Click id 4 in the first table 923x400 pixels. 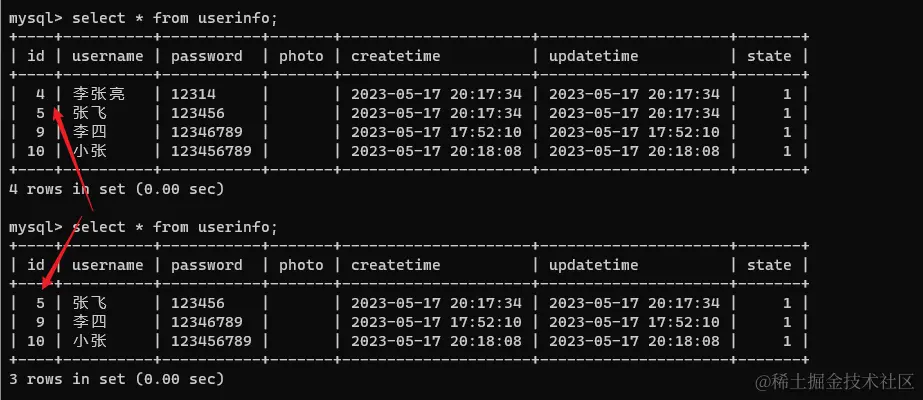coord(40,94)
